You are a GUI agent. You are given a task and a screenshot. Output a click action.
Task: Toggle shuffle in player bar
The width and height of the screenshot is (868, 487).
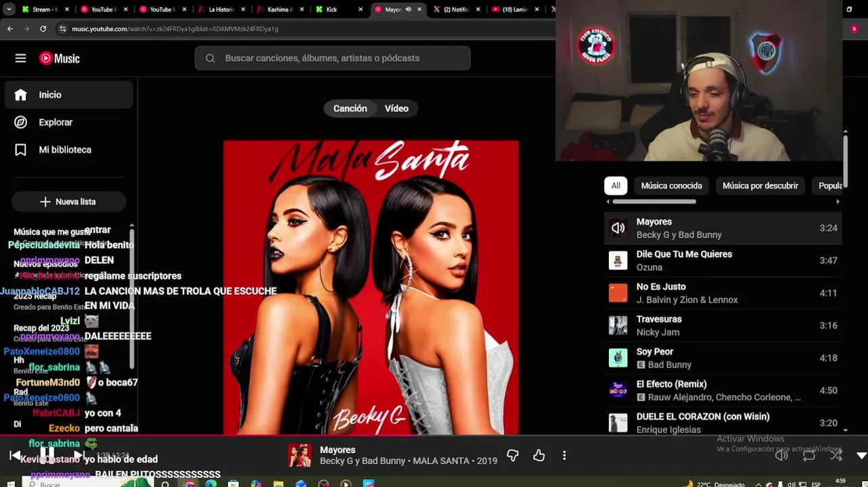(836, 455)
